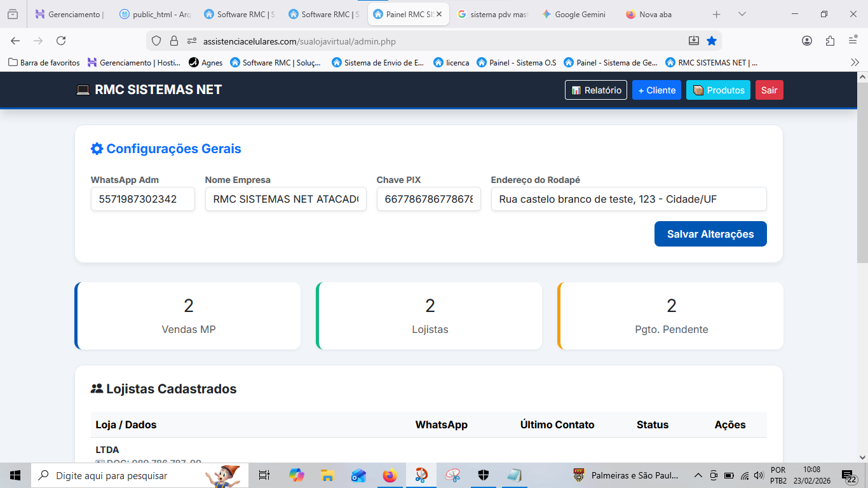Viewport: 868px width, 488px height.
Task: Click the Chave PIX input field
Action: point(428,199)
